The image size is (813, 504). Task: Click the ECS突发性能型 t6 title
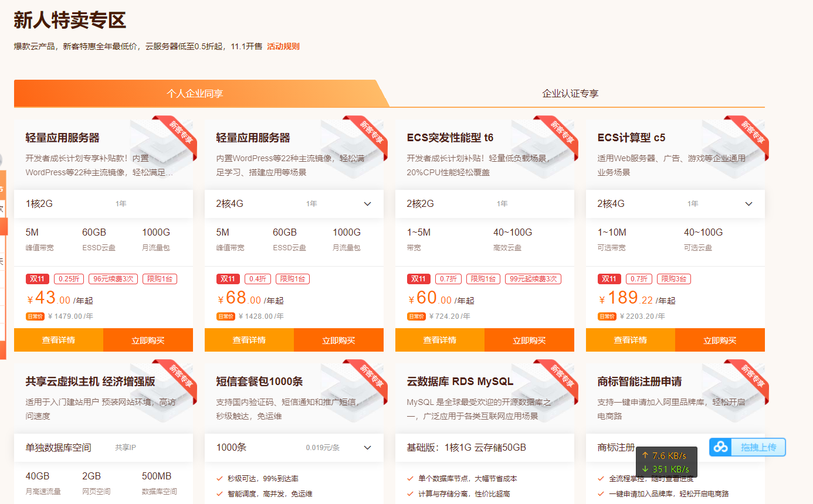tap(450, 138)
